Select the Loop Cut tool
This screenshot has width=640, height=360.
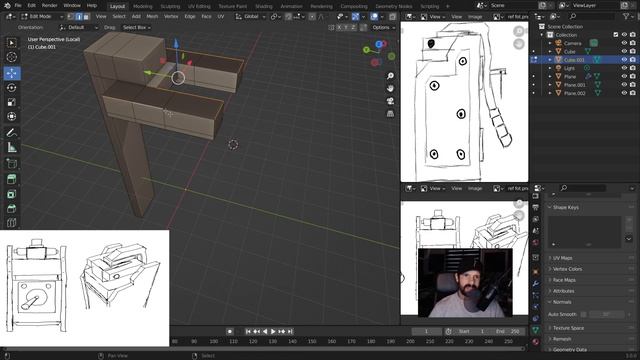11,223
